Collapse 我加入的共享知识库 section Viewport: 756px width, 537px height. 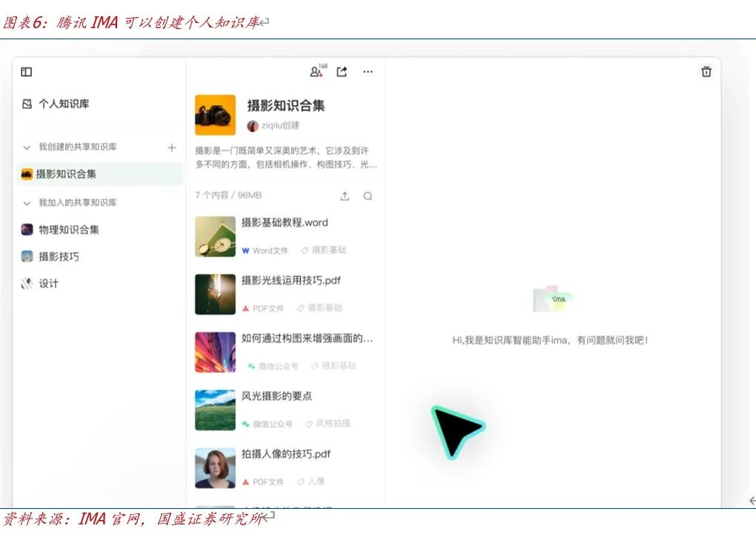pos(27,203)
